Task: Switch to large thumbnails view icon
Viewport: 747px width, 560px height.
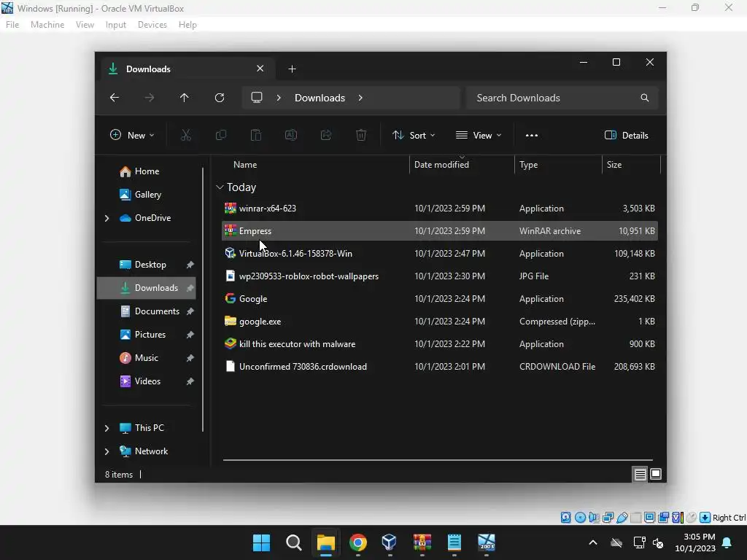Action: [656, 474]
